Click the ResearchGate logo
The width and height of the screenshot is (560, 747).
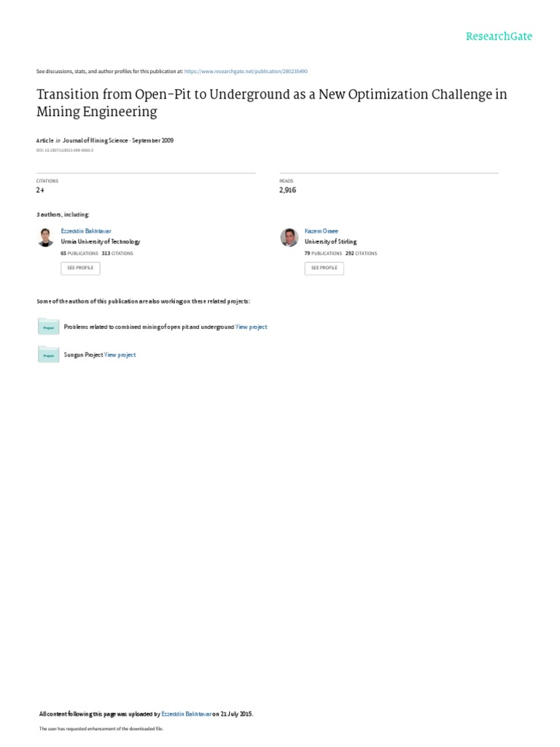499,36
